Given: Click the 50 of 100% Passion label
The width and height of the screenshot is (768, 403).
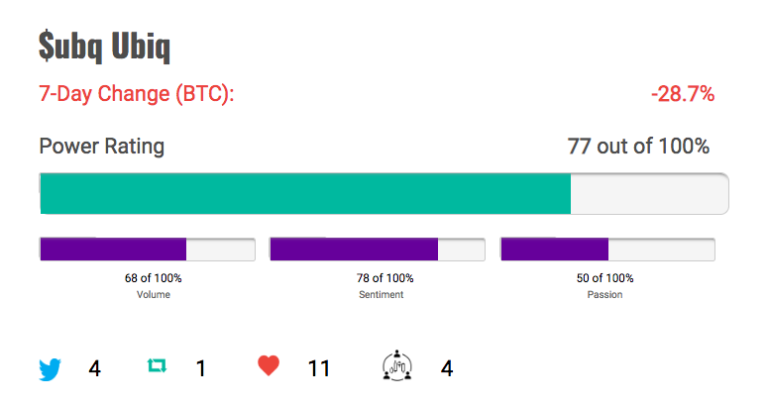Looking at the screenshot, I should (x=605, y=278).
